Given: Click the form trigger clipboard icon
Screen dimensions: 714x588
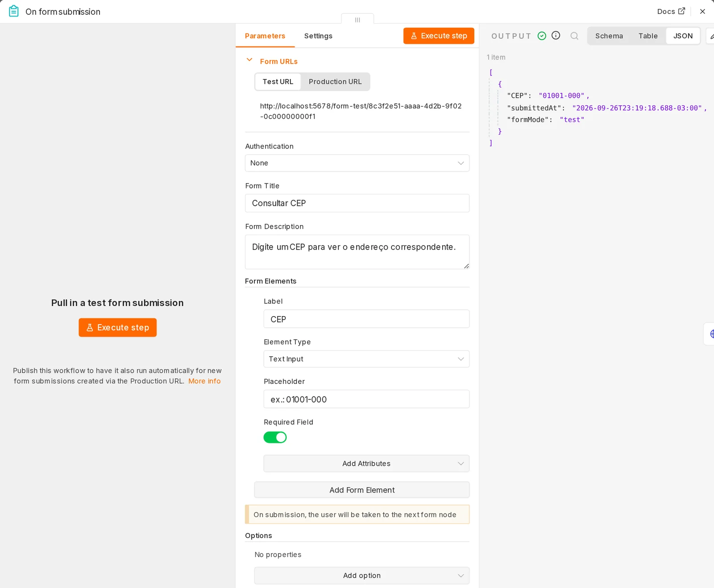Looking at the screenshot, I should tap(14, 11).
